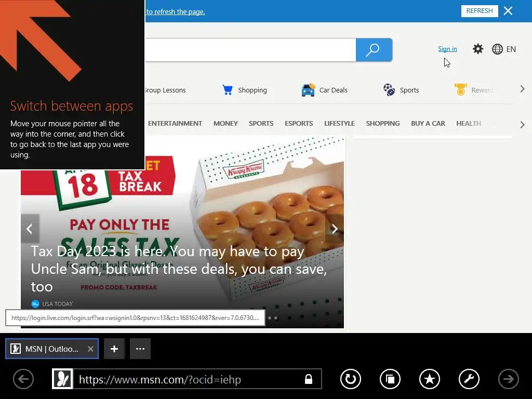The image size is (532, 399).
Task: Go back with the browser back arrow
Action: click(x=23, y=379)
